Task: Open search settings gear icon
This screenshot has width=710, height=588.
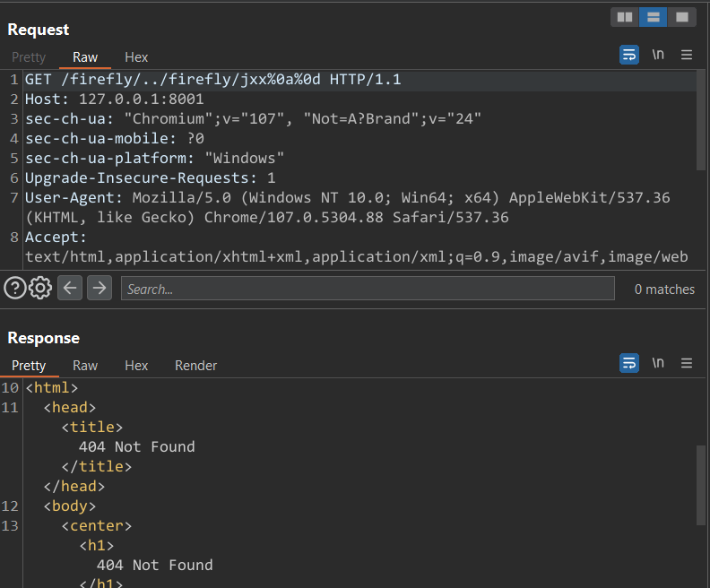Action: 40,288
